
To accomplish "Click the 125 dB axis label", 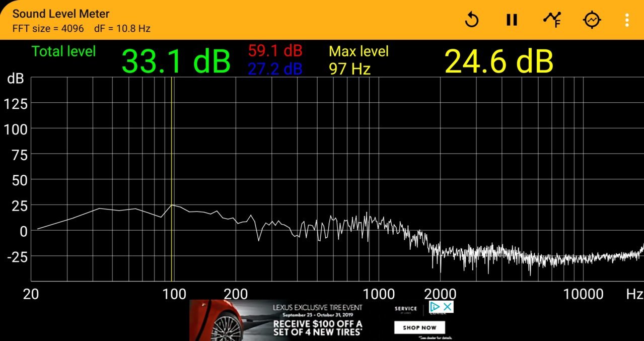I will point(16,104).
